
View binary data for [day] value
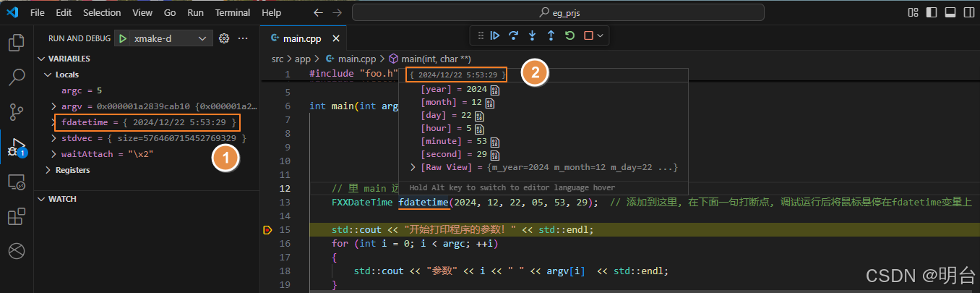pos(479,116)
